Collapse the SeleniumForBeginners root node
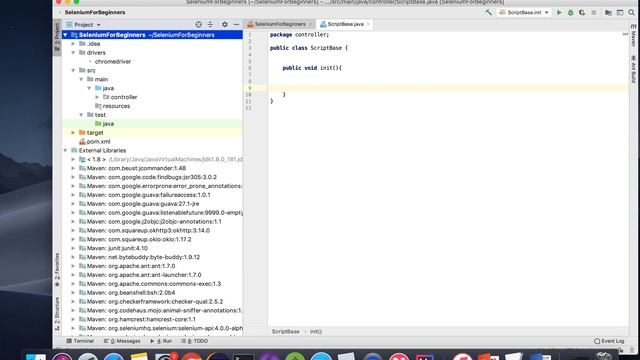 click(x=65, y=35)
